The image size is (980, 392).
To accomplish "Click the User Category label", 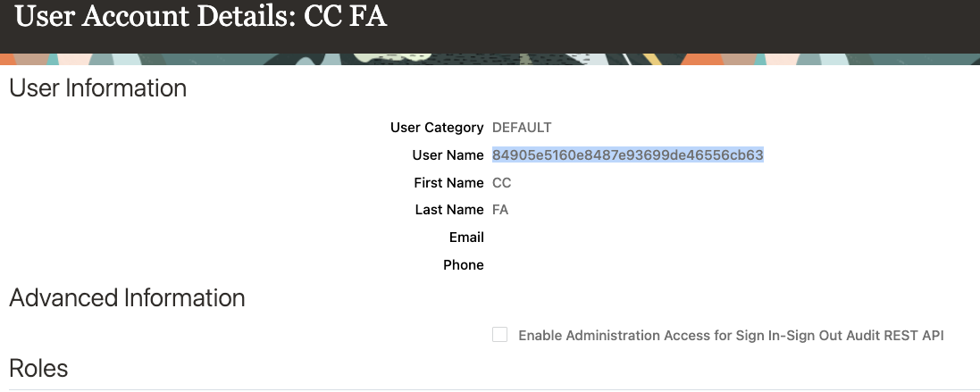I will [x=437, y=128].
